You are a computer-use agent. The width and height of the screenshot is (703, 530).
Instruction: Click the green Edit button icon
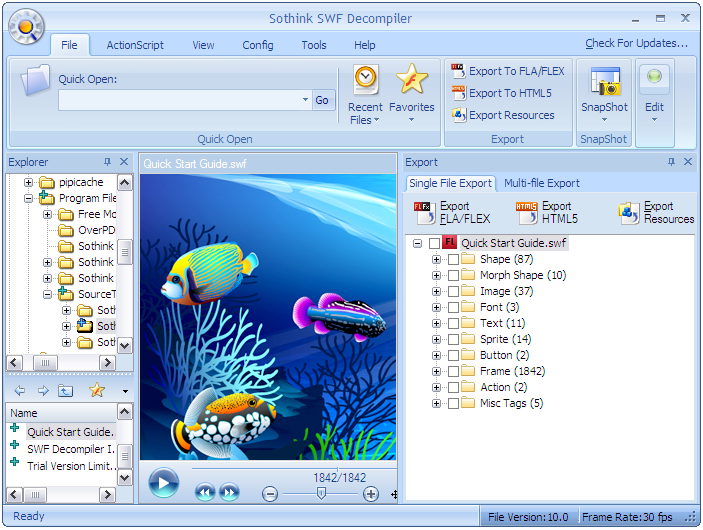point(654,76)
